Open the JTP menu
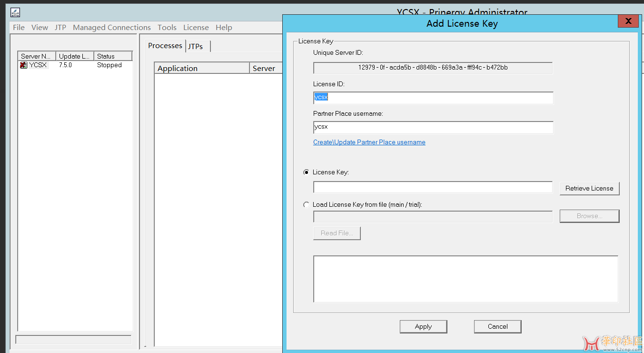The width and height of the screenshot is (644, 353). pos(60,28)
